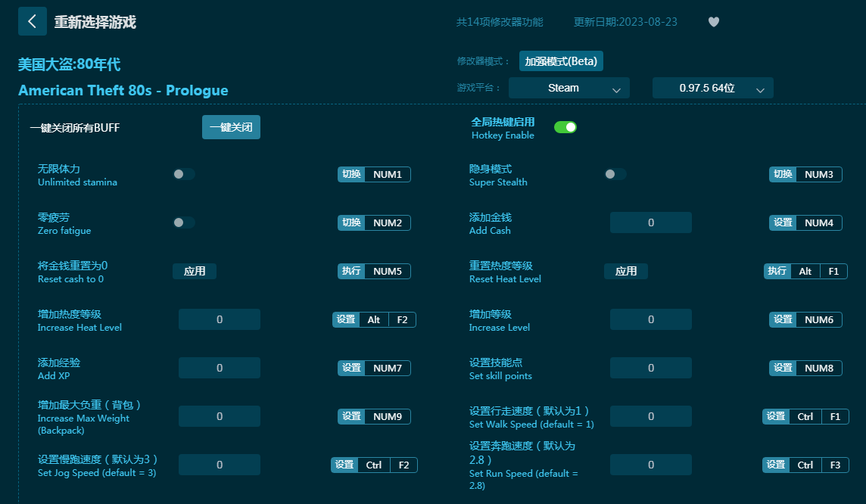
Task: Click the Increase Heat Level value field
Action: (220, 319)
